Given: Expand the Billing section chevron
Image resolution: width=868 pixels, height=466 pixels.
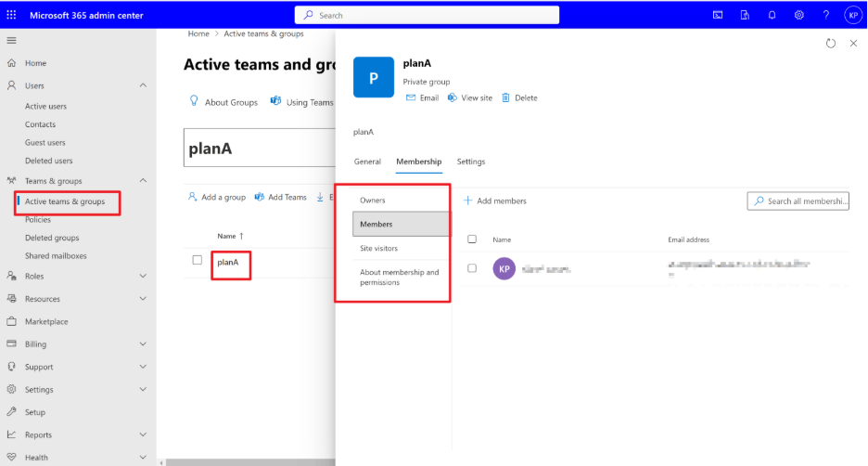Looking at the screenshot, I should pos(143,344).
